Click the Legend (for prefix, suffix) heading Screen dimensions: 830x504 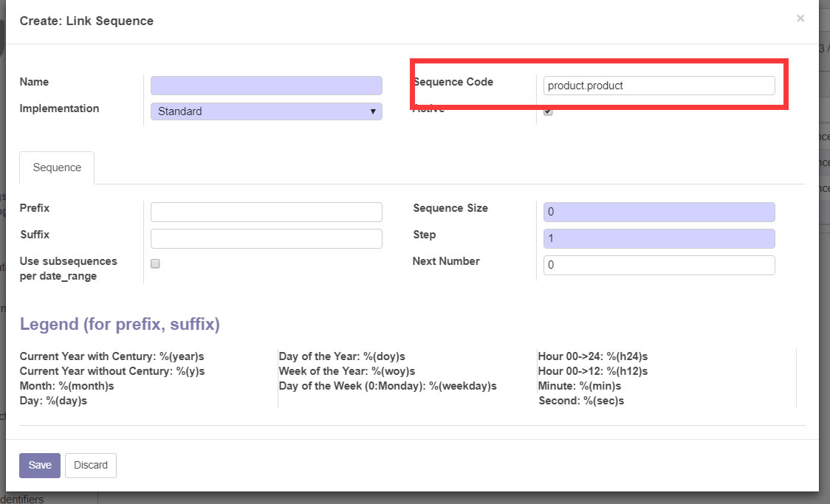[120, 324]
